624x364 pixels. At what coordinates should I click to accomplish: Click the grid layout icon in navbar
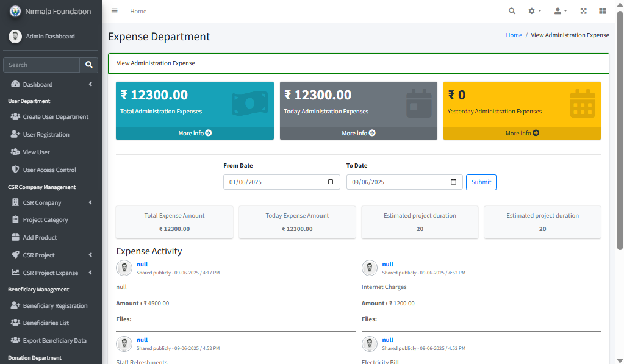(x=603, y=11)
